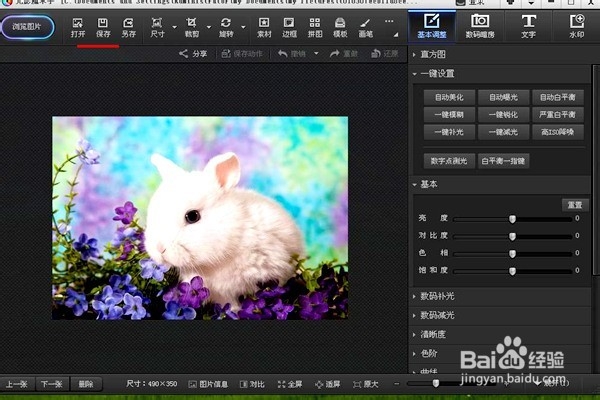Click the 色相 (hue) slider handle

click(x=512, y=253)
